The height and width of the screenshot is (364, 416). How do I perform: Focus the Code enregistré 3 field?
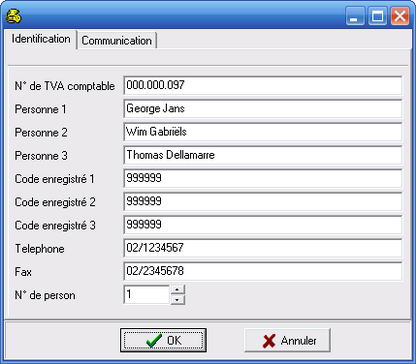[263, 225]
